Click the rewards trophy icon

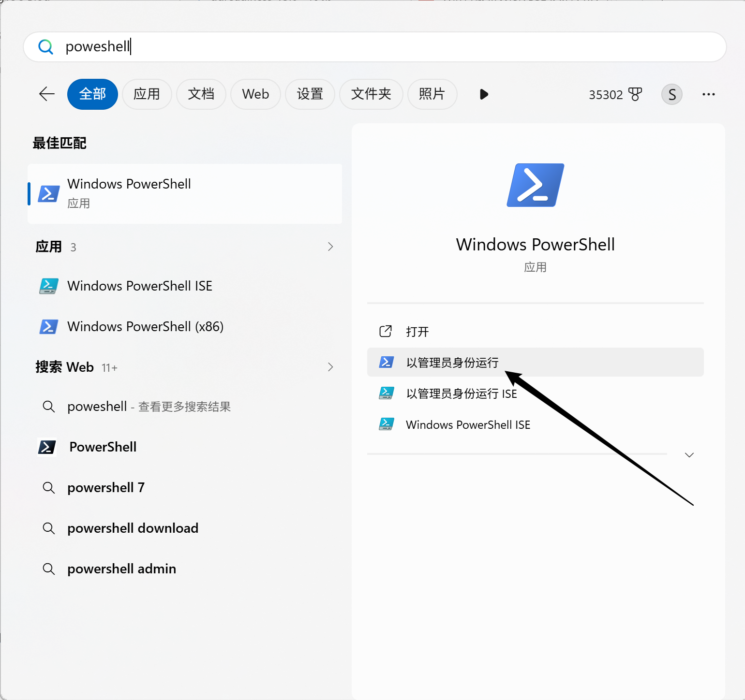coord(635,94)
